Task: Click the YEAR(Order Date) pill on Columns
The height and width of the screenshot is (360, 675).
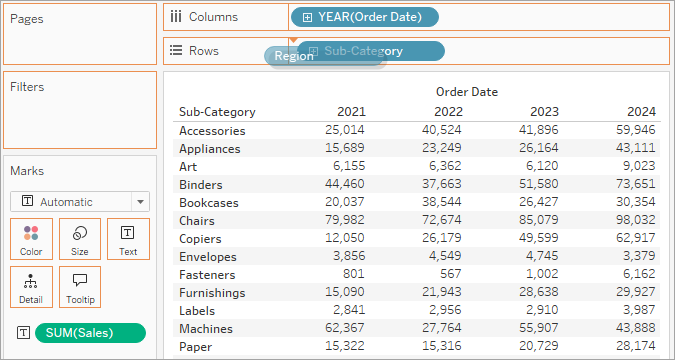Action: (x=365, y=17)
